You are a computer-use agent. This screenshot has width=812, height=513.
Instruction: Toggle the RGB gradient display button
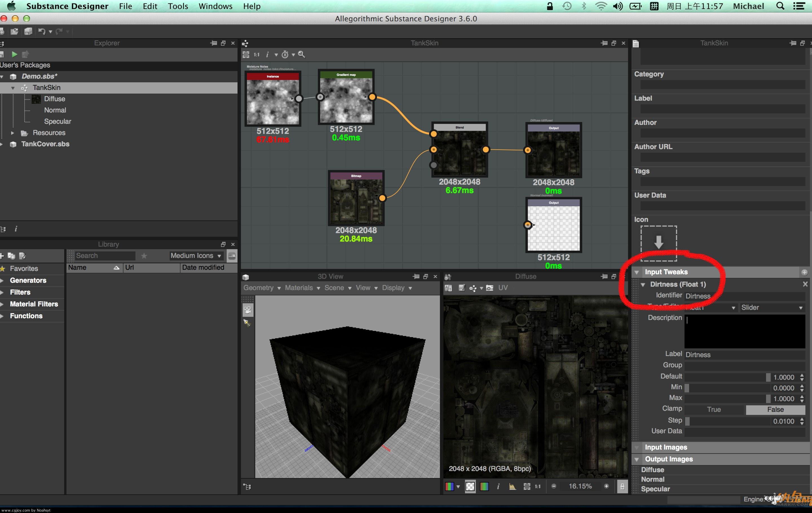point(484,487)
